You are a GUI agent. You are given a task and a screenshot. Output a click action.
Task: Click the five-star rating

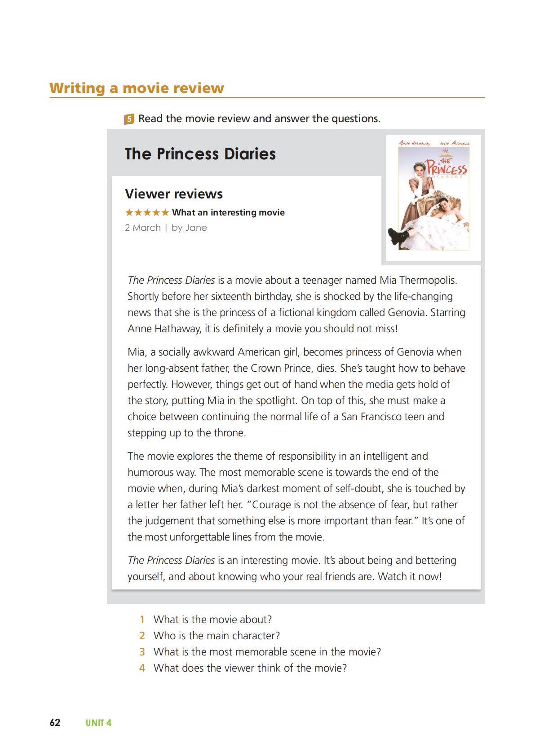[147, 212]
